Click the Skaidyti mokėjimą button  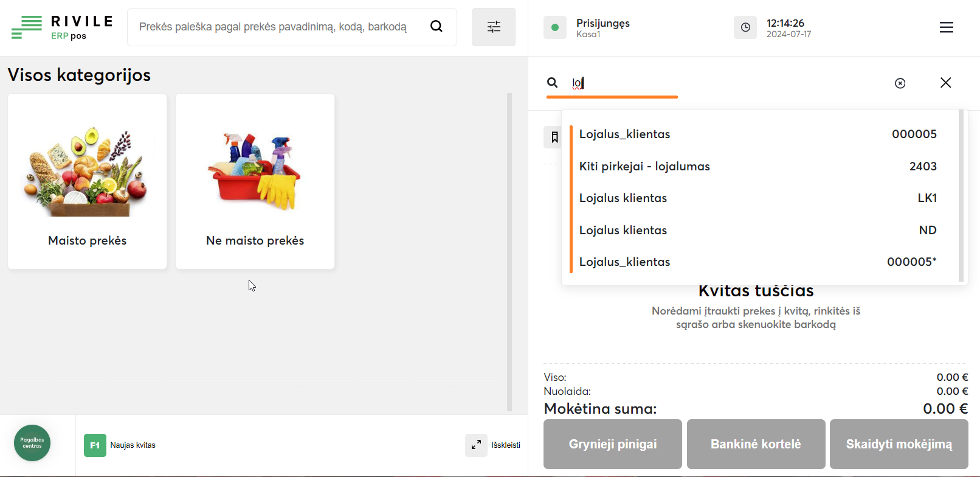click(899, 444)
